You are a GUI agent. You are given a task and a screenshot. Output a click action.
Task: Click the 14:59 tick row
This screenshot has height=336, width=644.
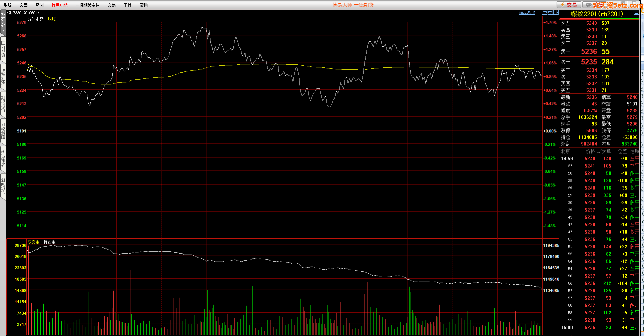pos(600,158)
